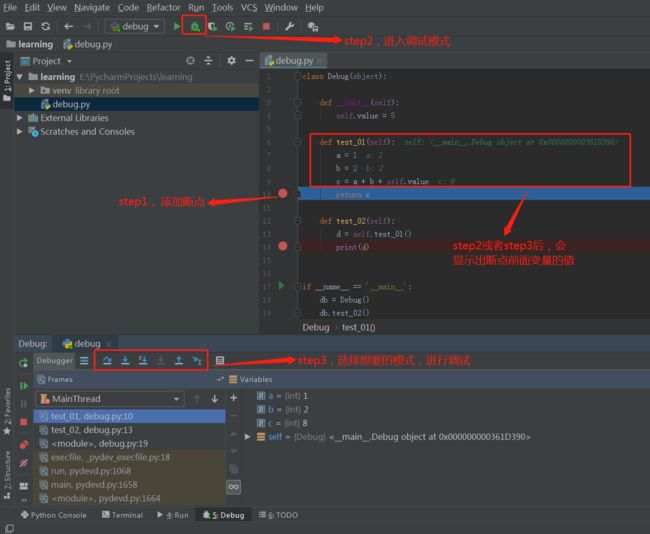Toggle the breakpoint on line 10
The image size is (650, 534).
click(x=283, y=193)
